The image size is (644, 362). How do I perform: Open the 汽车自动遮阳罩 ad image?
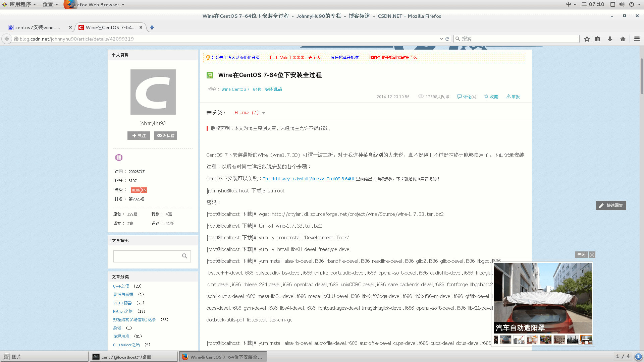[x=543, y=298]
